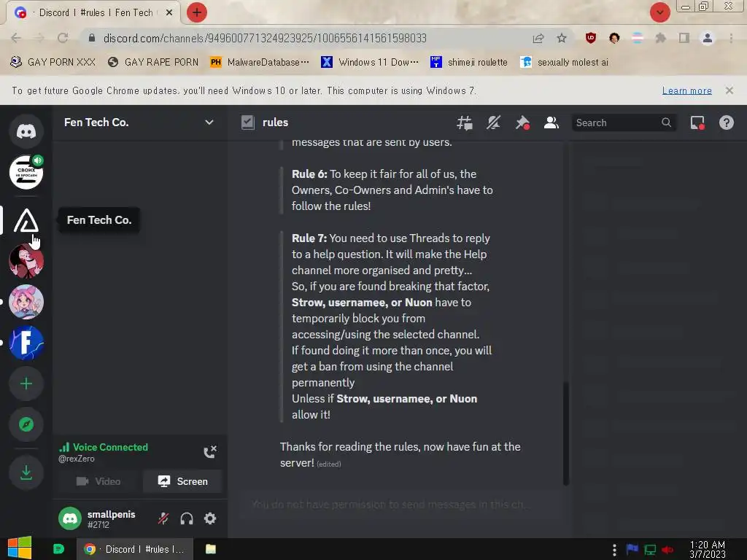Toggle Chrome side panel icon
747x560 pixels.
tap(684, 38)
